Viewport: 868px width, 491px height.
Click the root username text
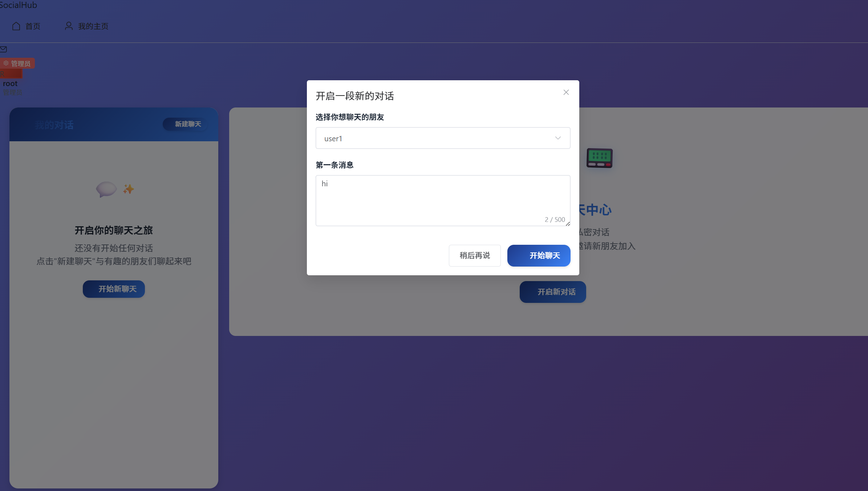10,84
